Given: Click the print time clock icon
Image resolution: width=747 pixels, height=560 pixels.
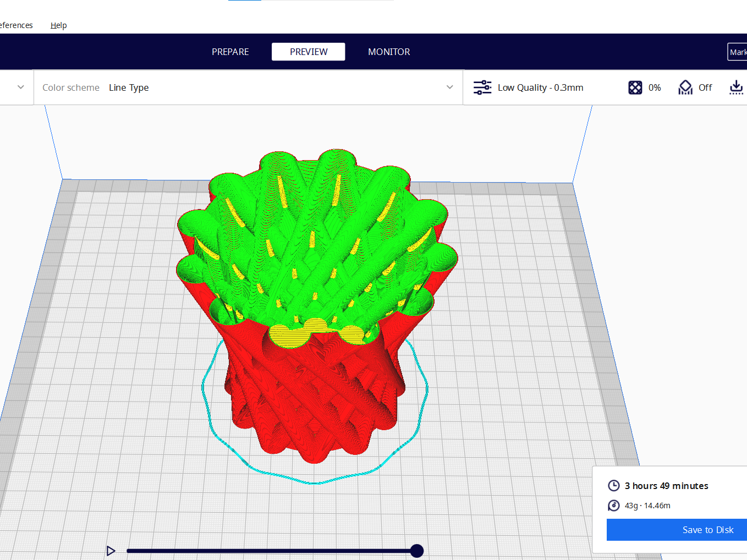Looking at the screenshot, I should (x=613, y=486).
